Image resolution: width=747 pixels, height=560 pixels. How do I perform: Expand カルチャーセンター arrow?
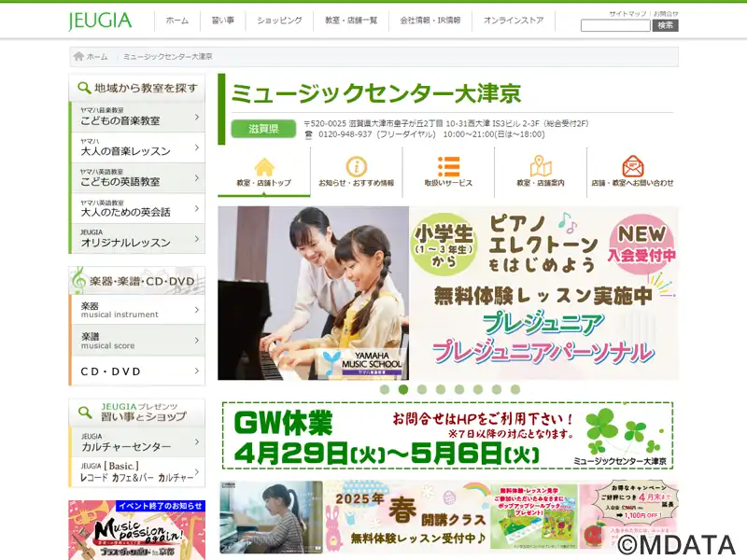[x=197, y=441]
